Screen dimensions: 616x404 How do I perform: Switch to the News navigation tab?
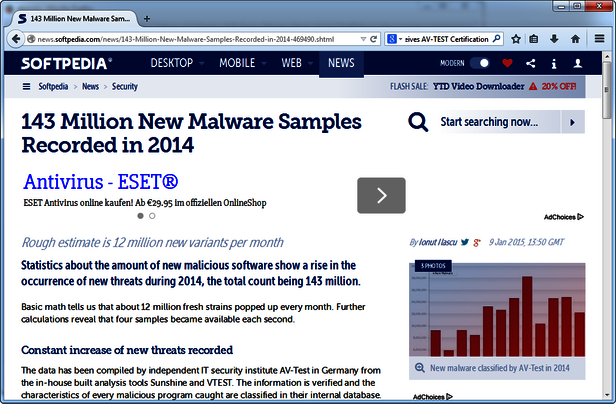(341, 63)
